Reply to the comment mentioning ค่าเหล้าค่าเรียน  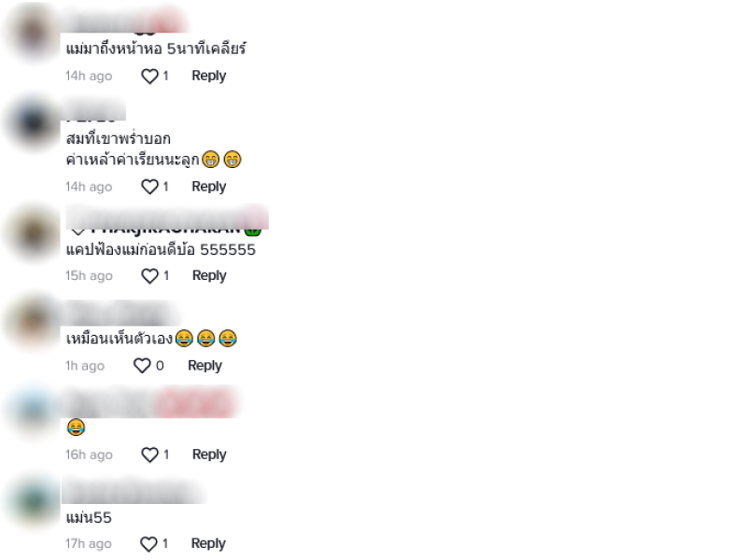208,187
